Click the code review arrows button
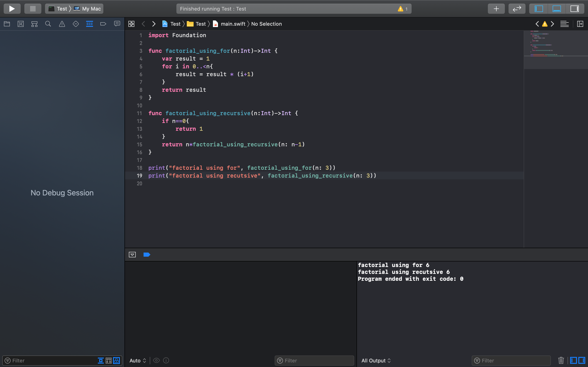588x367 pixels. click(x=517, y=9)
